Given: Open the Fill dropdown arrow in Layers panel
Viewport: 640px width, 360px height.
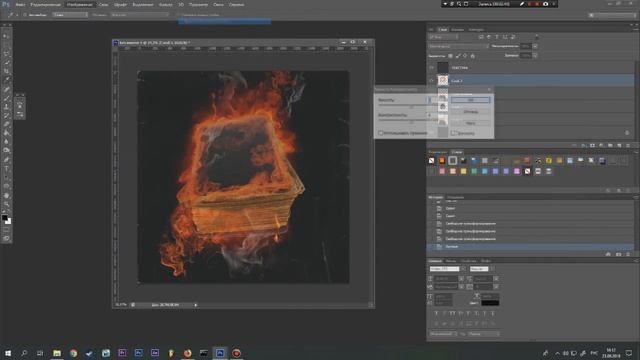Looking at the screenshot, I should 535,55.
